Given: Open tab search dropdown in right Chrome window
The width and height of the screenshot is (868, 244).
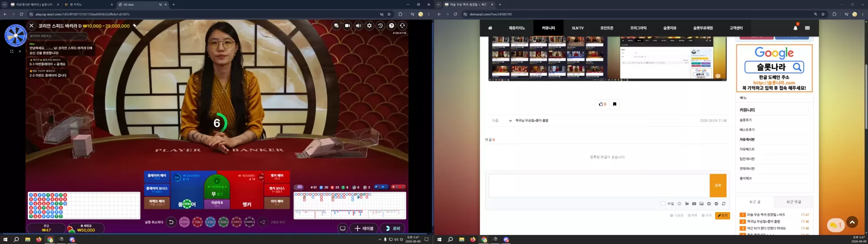Looking at the screenshot, I should pos(438,4).
